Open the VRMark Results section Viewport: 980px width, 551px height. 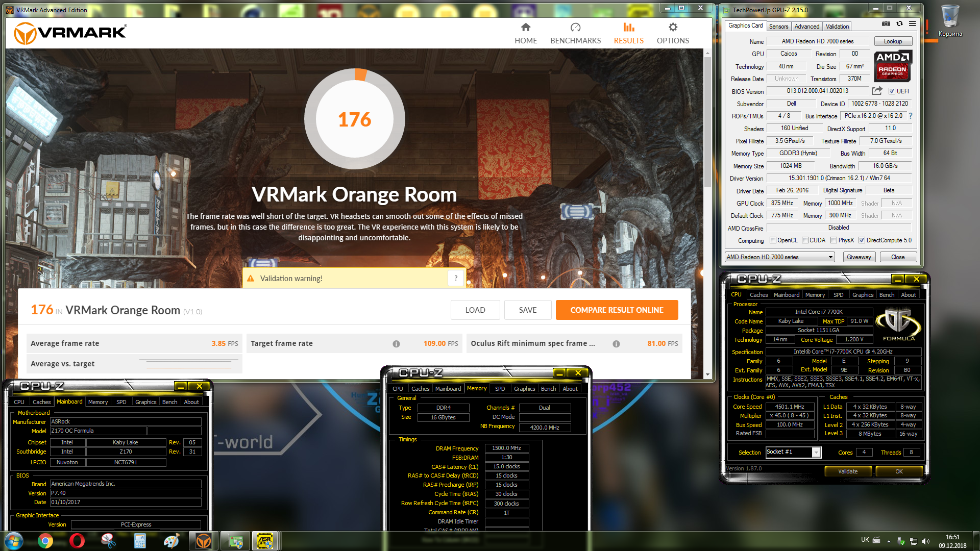tap(628, 34)
